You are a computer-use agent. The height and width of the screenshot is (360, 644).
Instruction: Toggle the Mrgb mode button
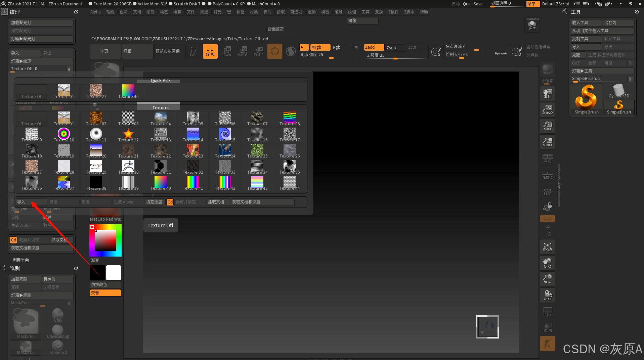[320, 47]
